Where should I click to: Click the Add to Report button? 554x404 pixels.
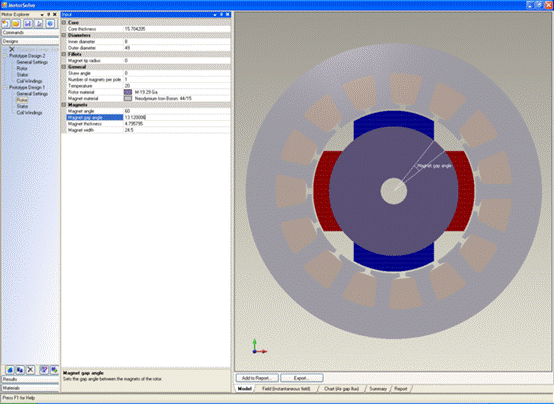[257, 378]
